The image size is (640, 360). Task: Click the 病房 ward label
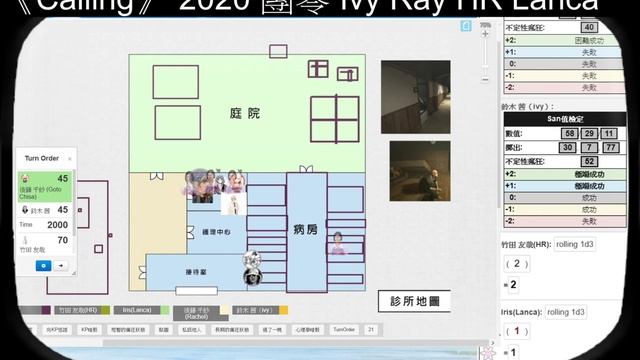pyautogui.click(x=305, y=230)
